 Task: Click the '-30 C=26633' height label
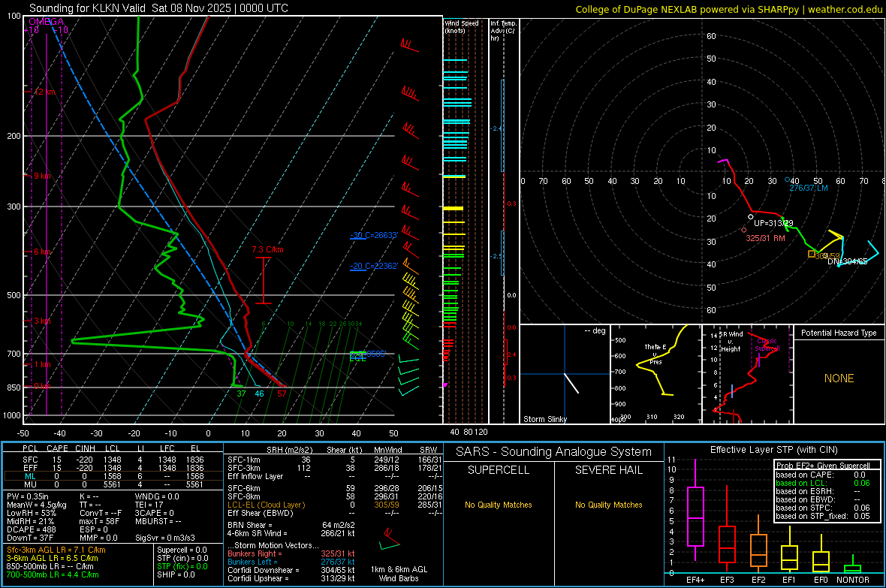374,235
